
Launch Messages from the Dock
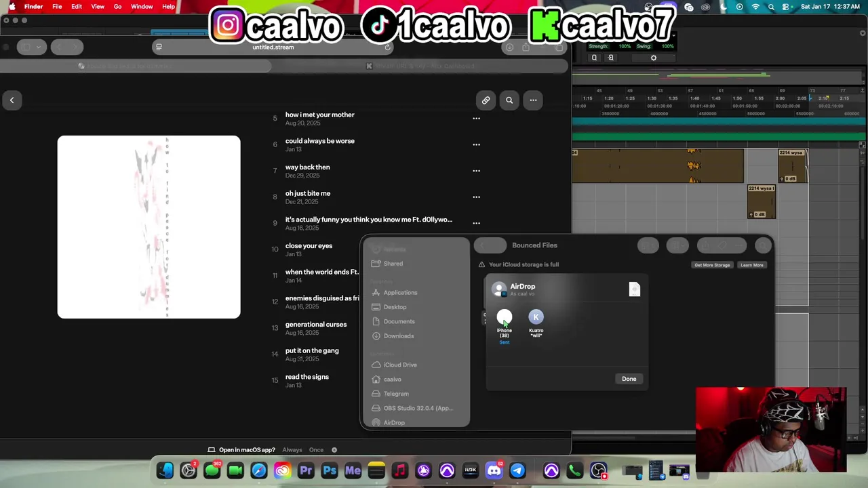coord(212,470)
